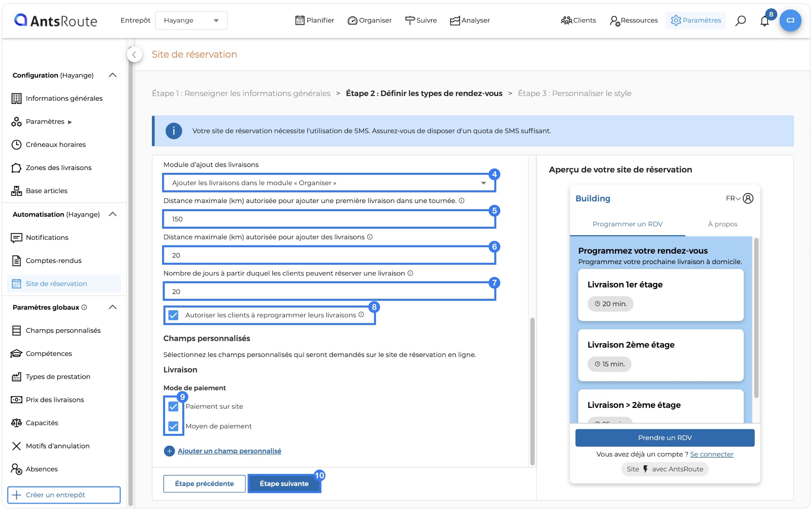Click Étape précédente button

click(x=205, y=484)
